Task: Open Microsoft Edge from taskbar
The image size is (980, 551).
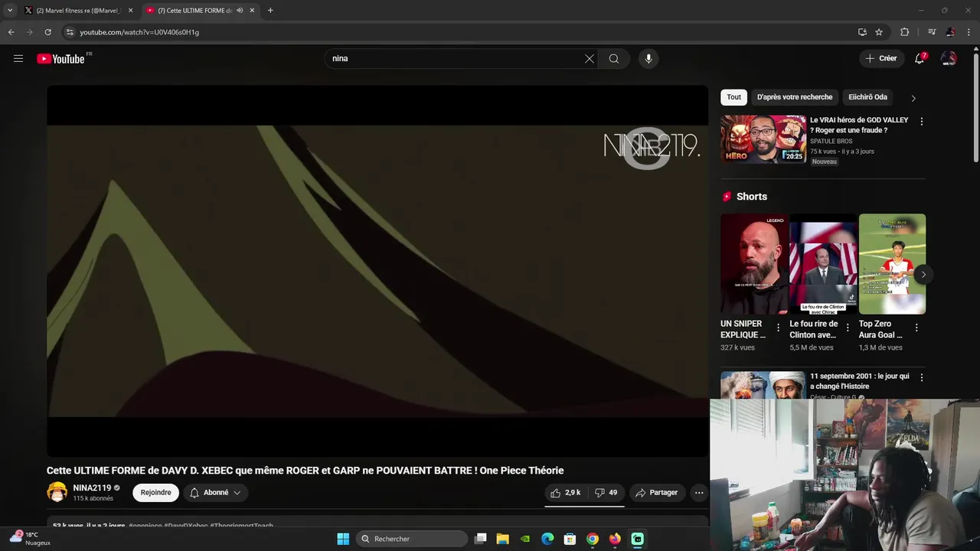Action: pos(547,539)
